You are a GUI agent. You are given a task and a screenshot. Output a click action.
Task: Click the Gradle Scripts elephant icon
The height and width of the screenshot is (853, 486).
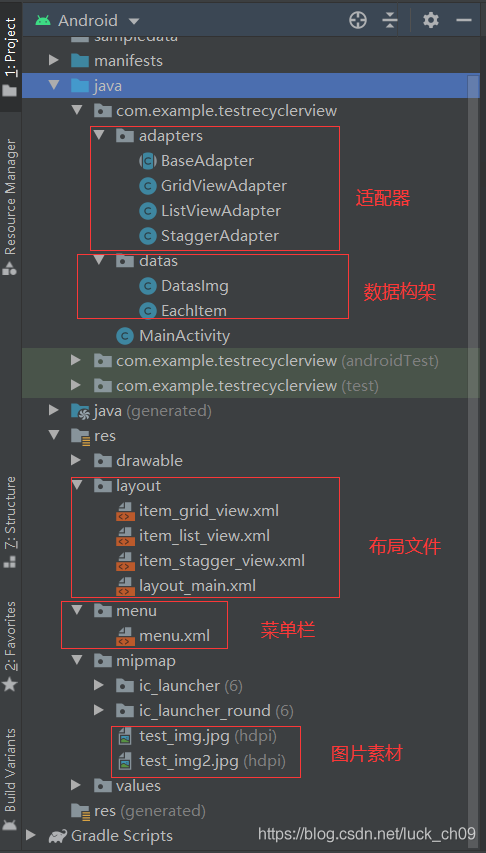point(57,836)
